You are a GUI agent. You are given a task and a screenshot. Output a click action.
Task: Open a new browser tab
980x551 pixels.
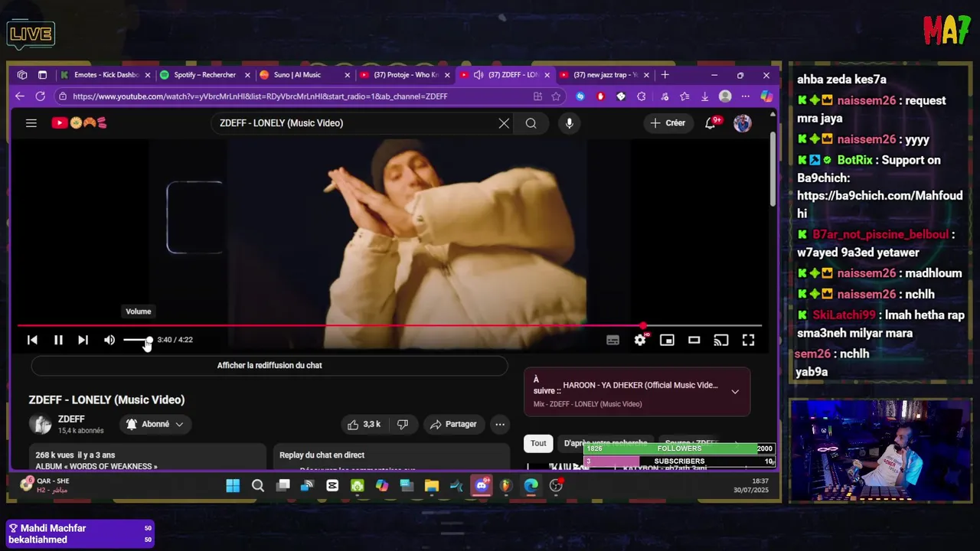[665, 75]
